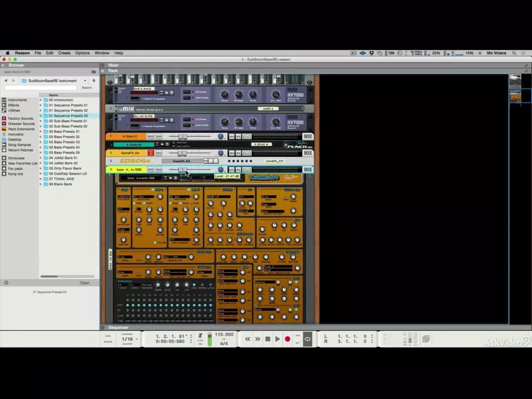Solo the GameFX_Kit mix channel
Viewport: 532px width, 399px height.
(x=159, y=153)
